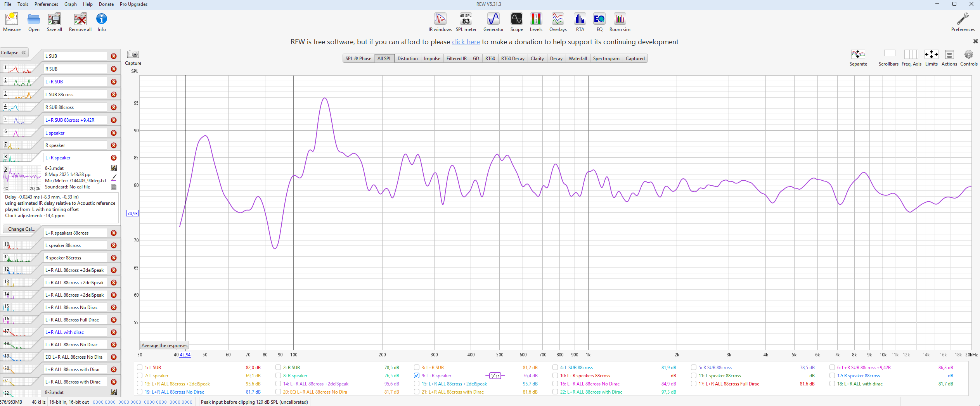Screen dimensions: 980x406
Task: Click the Room sim icon
Action: [620, 22]
